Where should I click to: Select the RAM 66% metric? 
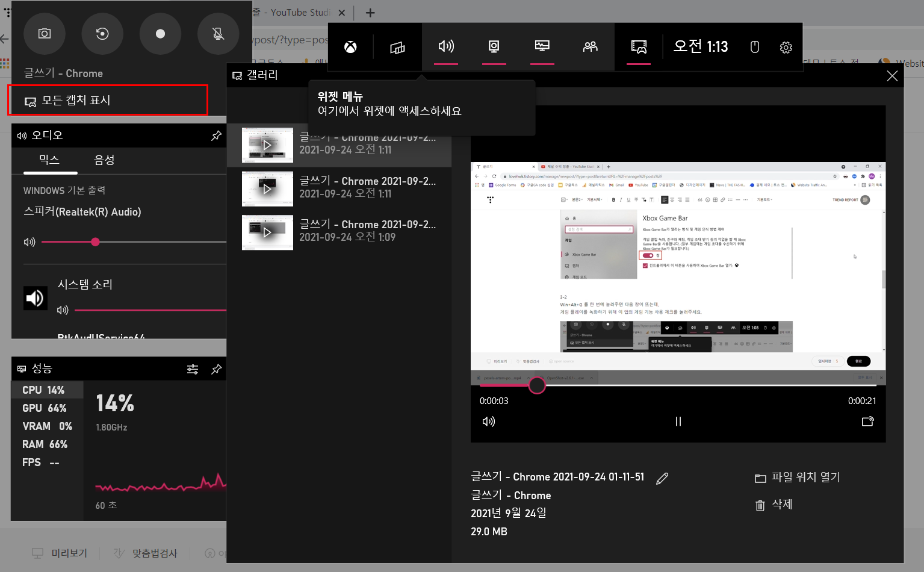47,444
